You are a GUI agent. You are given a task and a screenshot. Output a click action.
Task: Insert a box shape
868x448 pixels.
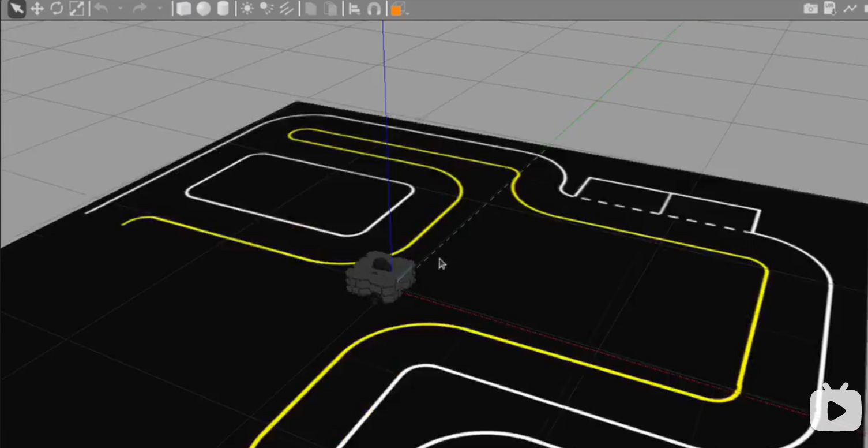coord(183,9)
